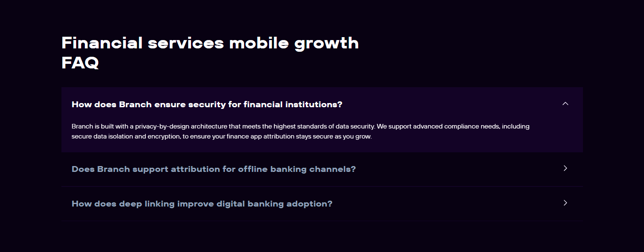Select the question about deep linking benefits
644x252 pixels.
[x=202, y=203]
